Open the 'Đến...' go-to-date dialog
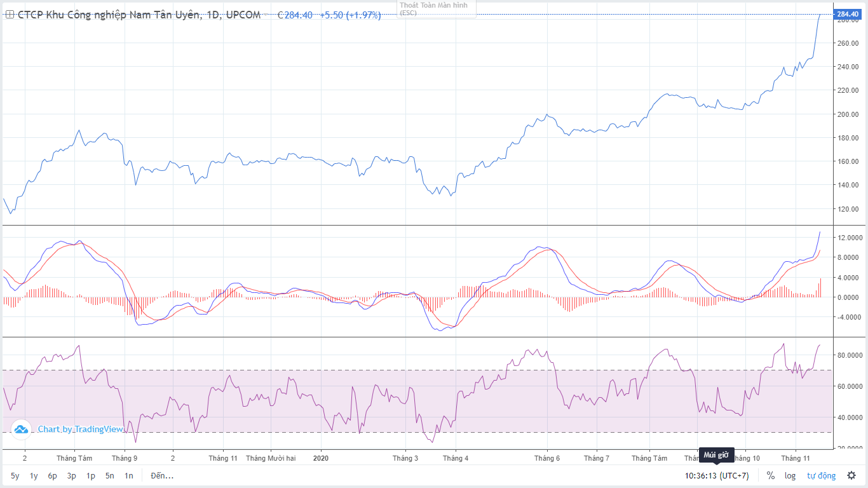868x488 pixels. 162,475
